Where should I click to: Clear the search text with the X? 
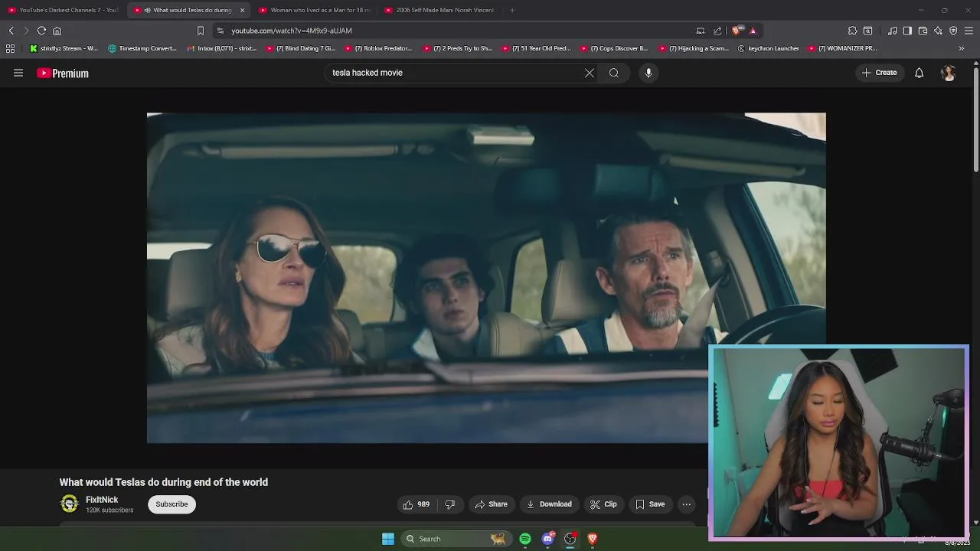pos(590,73)
